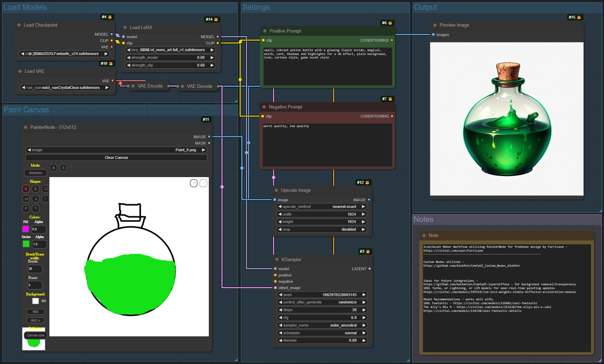Select the ellipse shape tool

click(46, 189)
